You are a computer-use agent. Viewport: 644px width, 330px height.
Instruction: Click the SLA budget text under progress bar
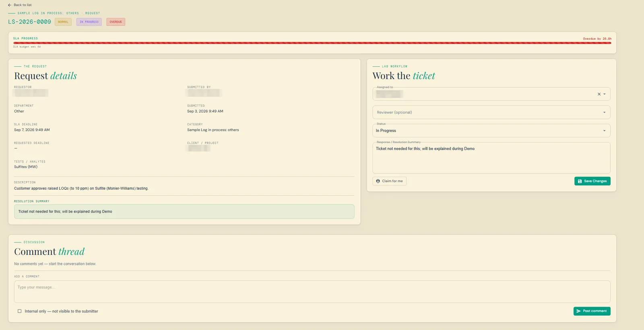[x=27, y=47]
